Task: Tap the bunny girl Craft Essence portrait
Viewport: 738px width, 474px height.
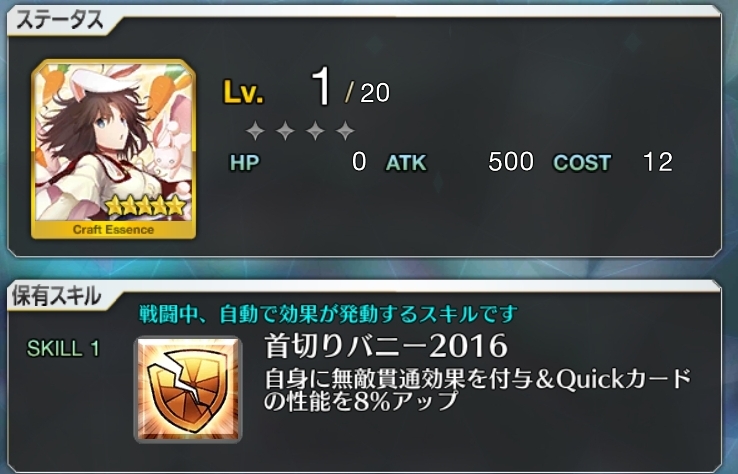Action: point(113,149)
